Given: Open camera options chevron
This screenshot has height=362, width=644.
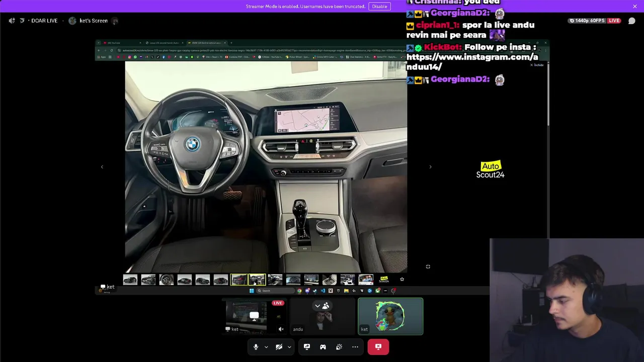Looking at the screenshot, I should pos(289,347).
